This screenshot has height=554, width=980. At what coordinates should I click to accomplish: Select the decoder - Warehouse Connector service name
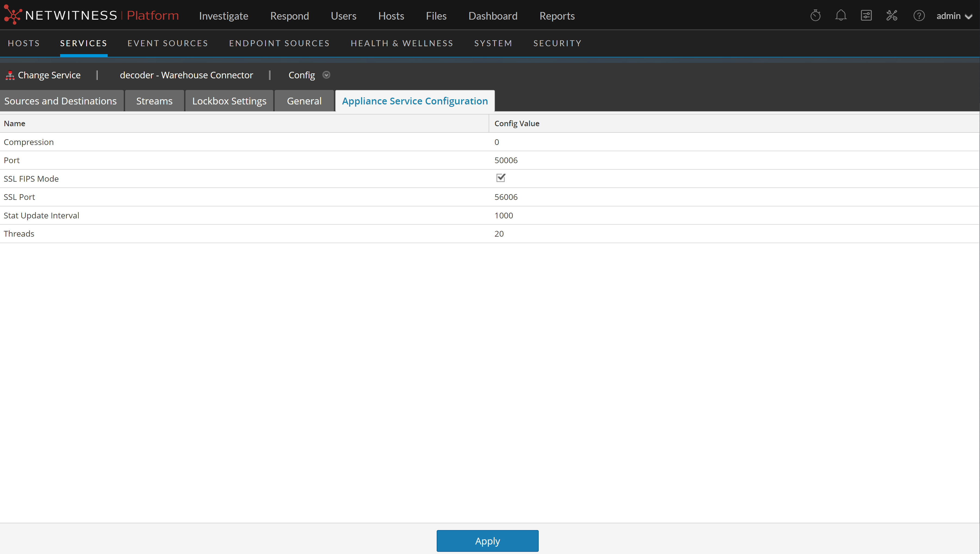(x=186, y=75)
